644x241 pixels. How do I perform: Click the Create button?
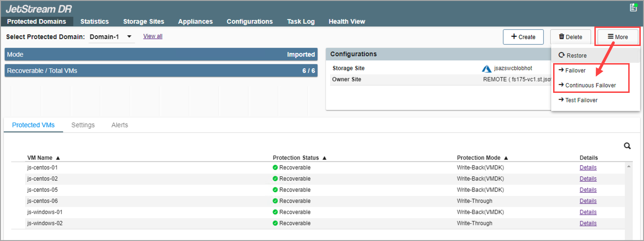click(523, 37)
